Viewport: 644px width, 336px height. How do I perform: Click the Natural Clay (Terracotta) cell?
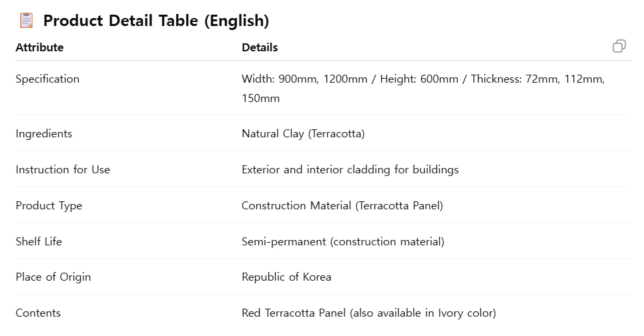tap(303, 134)
